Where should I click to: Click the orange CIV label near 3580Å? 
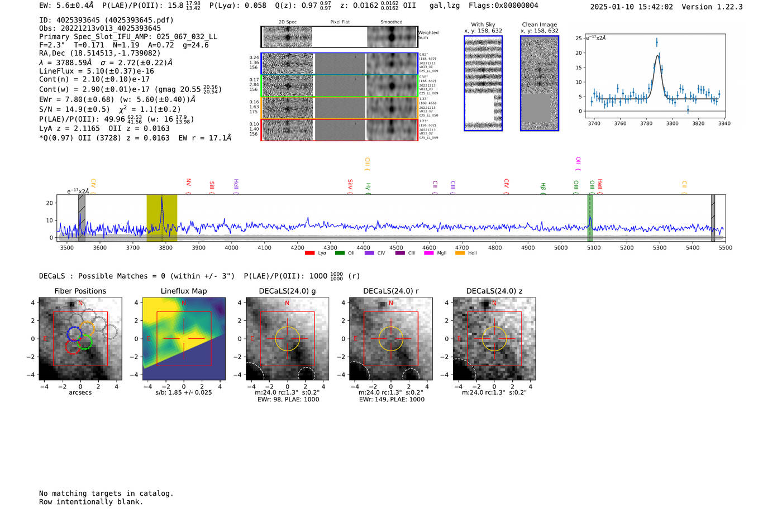(x=93, y=186)
